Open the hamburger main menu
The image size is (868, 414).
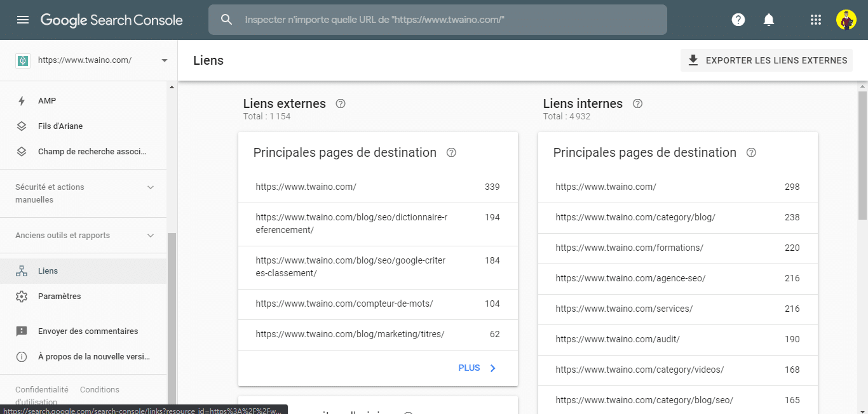[23, 20]
